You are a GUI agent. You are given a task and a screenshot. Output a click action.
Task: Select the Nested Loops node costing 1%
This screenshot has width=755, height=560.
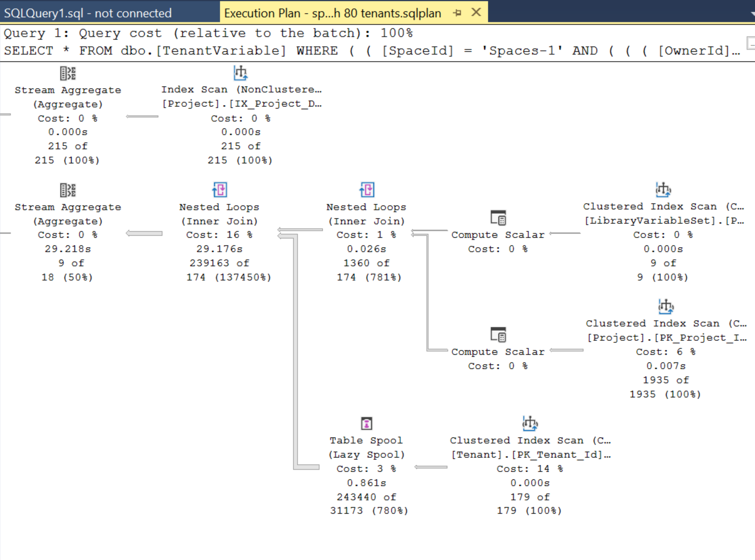[366, 190]
